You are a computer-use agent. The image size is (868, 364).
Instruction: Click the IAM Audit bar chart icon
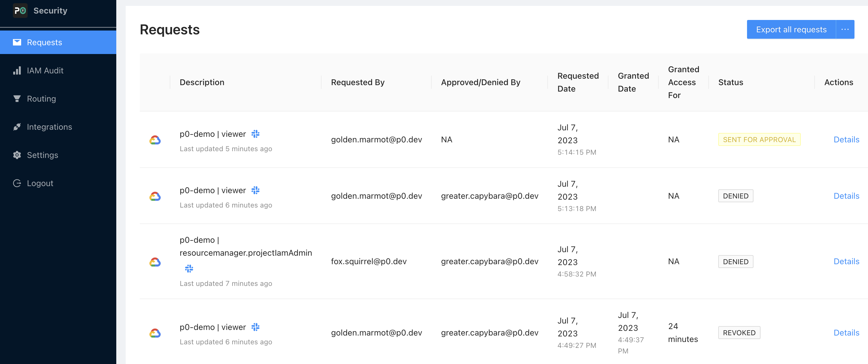point(17,70)
